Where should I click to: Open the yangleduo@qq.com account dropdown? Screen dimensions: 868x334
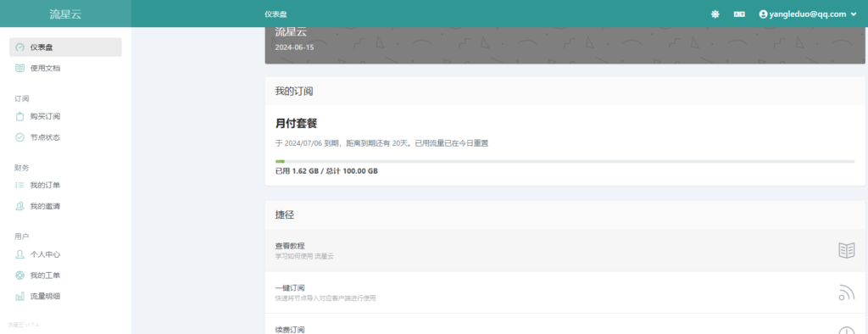808,14
